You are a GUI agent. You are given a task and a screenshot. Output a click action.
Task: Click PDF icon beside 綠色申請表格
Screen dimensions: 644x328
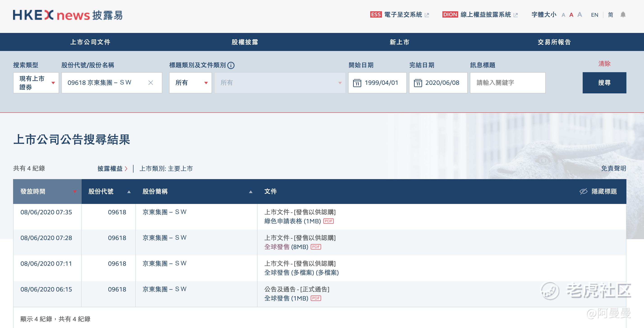329,221
